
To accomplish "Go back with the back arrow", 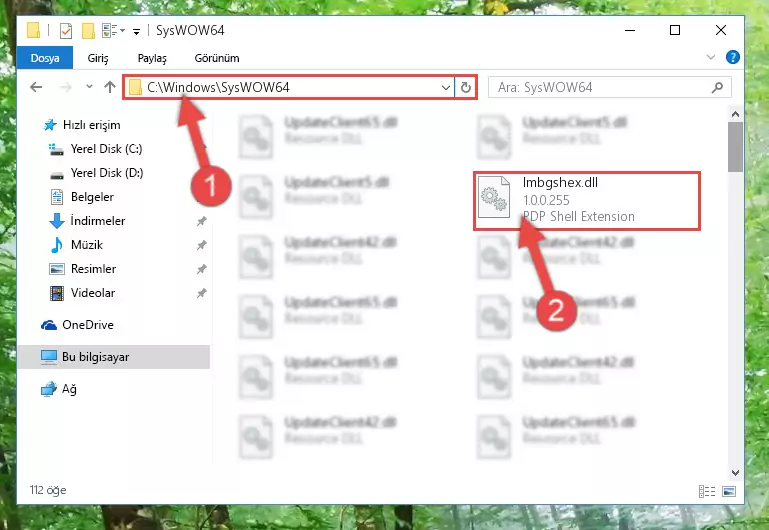I will point(36,87).
